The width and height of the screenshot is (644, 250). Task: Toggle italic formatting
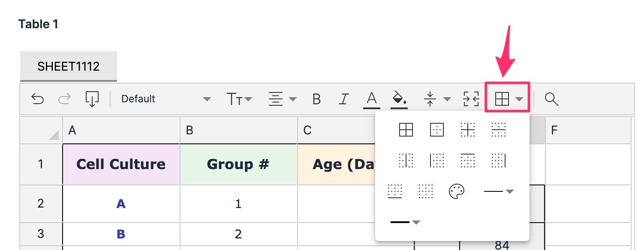click(x=343, y=99)
